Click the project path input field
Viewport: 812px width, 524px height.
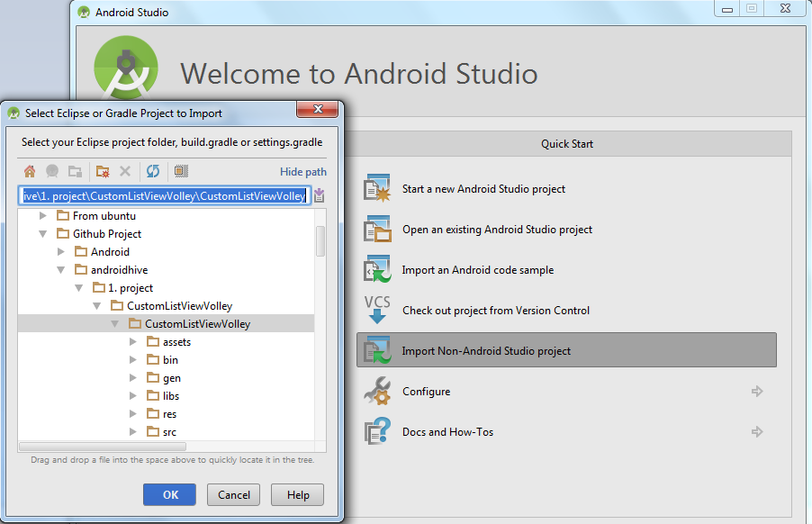pos(165,195)
